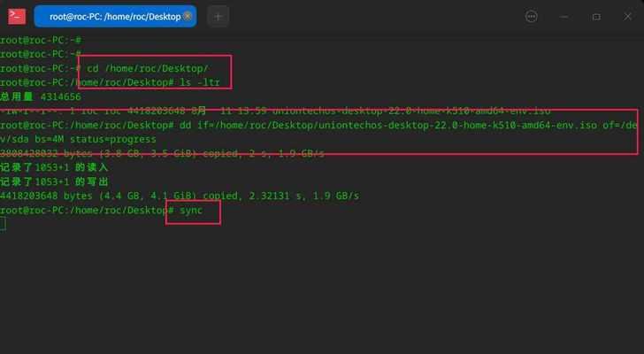This screenshot has height=354, width=644.
Task: Add a new terminal tab
Action: pyautogui.click(x=218, y=17)
